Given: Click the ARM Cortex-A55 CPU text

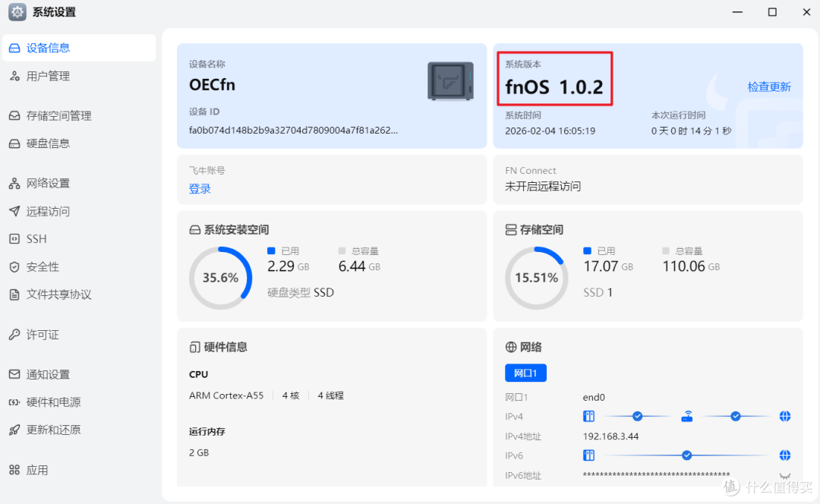Looking at the screenshot, I should pyautogui.click(x=226, y=395).
